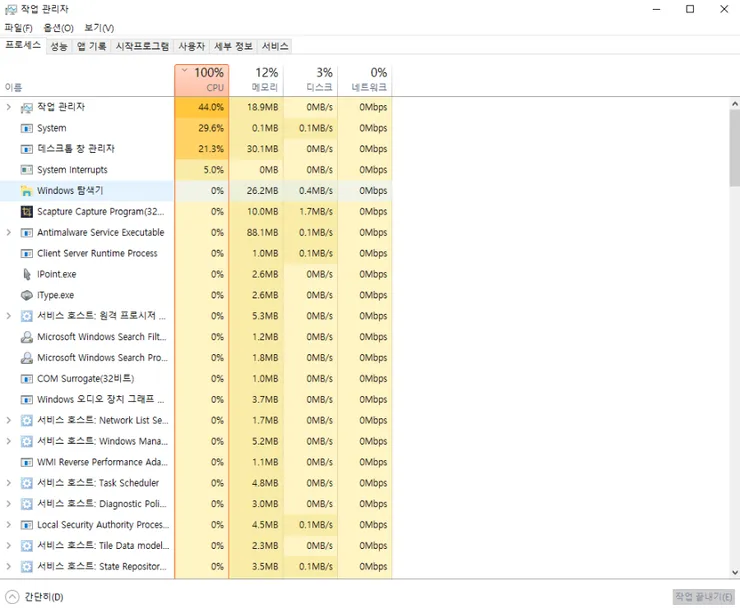Click the System Interrupts process icon

(x=26, y=170)
